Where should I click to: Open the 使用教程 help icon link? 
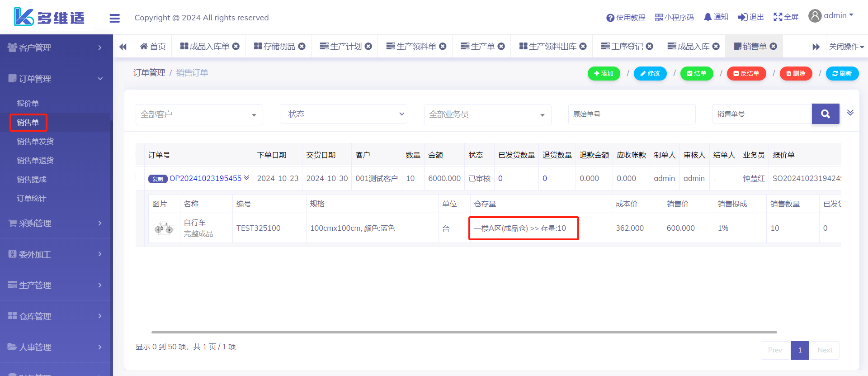point(610,18)
